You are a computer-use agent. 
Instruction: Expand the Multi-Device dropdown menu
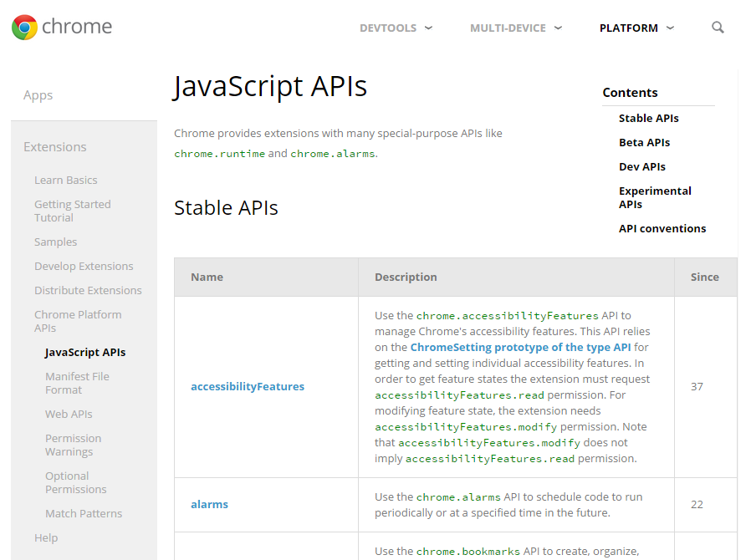pyautogui.click(x=515, y=28)
